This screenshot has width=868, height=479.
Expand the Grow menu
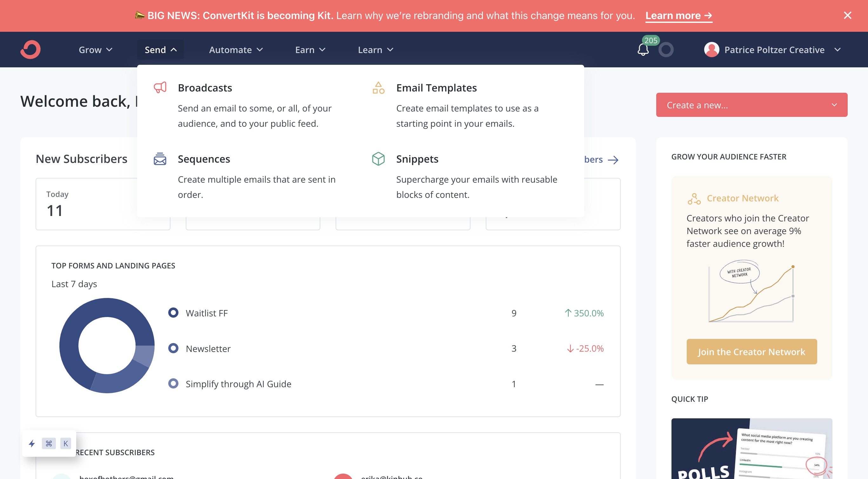96,50
